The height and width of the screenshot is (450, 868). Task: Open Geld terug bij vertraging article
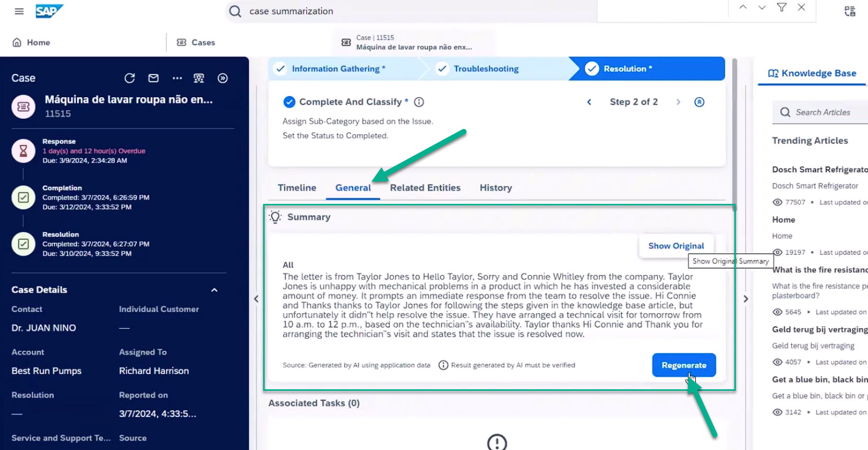(x=820, y=330)
